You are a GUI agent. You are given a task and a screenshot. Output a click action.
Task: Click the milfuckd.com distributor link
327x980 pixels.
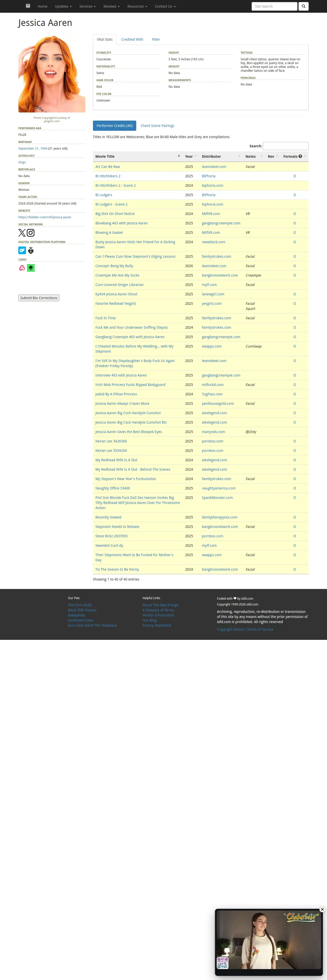click(x=213, y=385)
